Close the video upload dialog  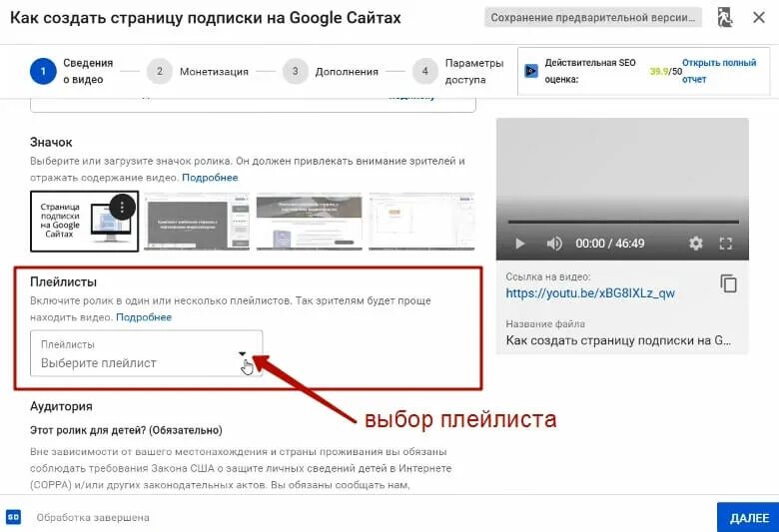[759, 17]
